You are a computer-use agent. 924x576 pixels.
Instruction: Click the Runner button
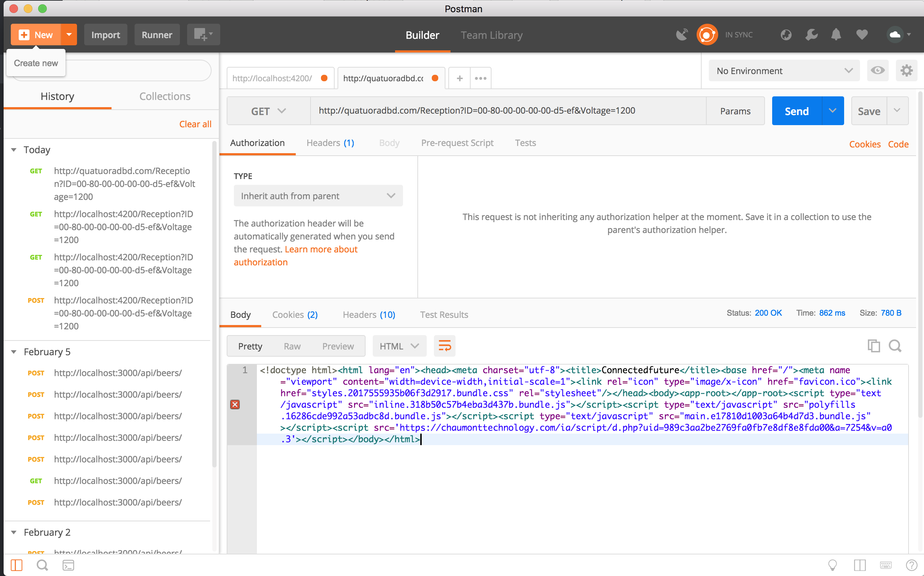click(157, 35)
